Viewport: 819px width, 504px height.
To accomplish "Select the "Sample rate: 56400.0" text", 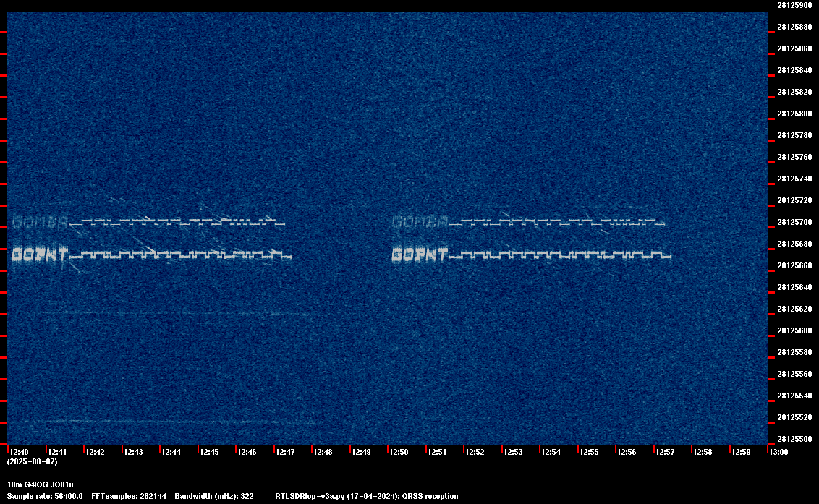I will coord(45,496).
